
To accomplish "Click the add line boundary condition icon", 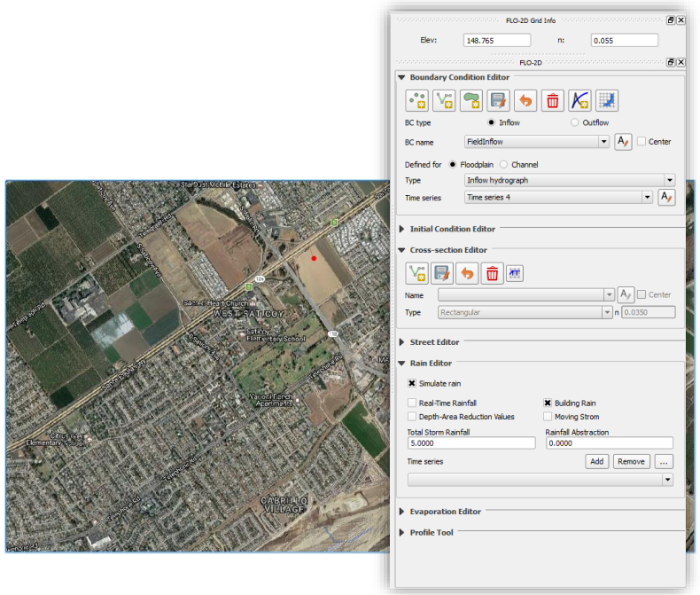I will pos(444,100).
